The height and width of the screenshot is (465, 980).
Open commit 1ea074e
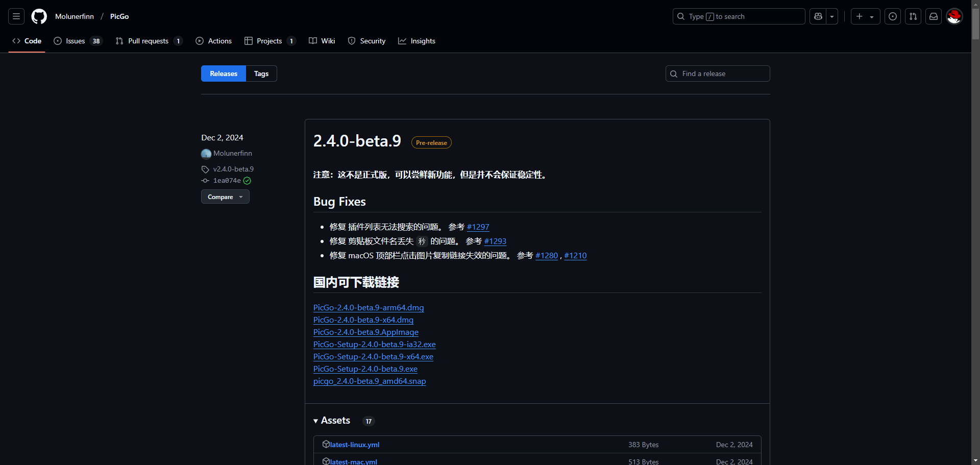pyautogui.click(x=227, y=181)
